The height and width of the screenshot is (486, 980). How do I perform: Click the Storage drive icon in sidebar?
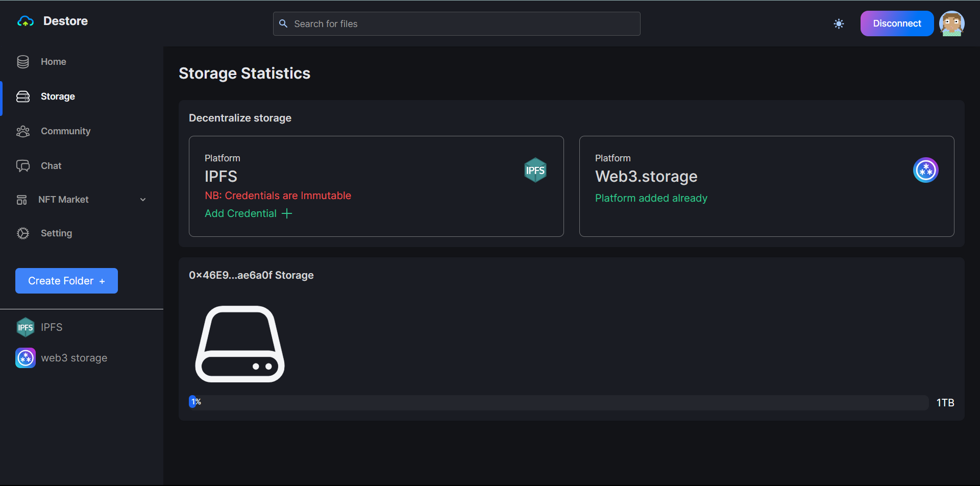[x=23, y=96]
